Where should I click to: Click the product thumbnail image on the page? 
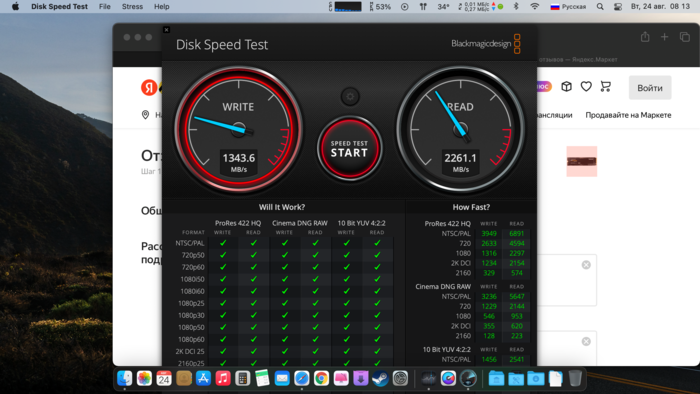pyautogui.click(x=582, y=161)
